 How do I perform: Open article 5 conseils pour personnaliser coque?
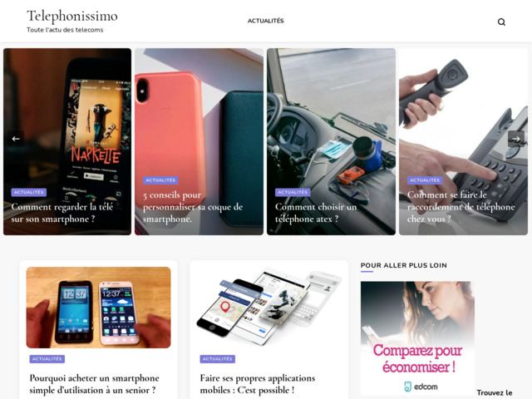coord(193,207)
